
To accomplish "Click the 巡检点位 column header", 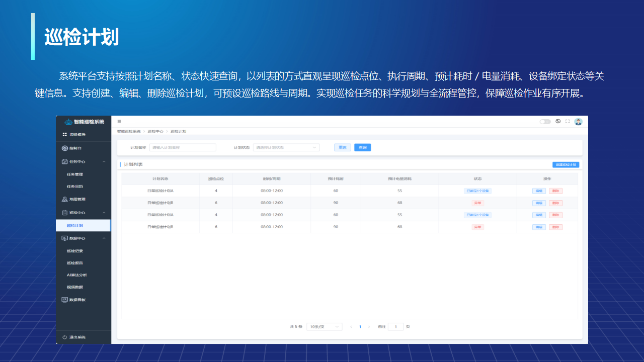I will point(216,179).
